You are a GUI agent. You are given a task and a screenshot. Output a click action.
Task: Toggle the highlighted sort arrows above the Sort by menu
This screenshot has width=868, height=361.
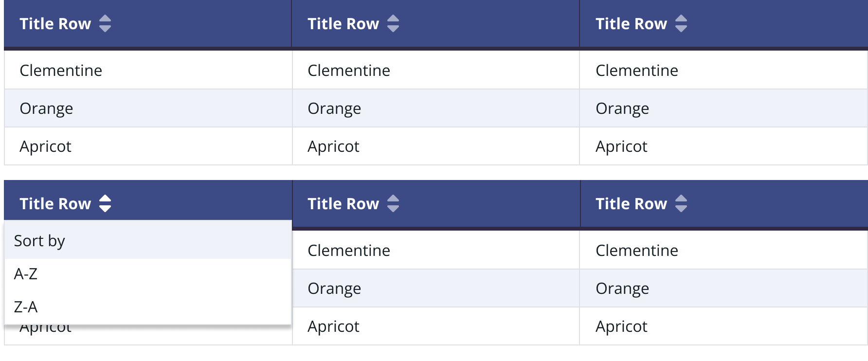(x=105, y=203)
